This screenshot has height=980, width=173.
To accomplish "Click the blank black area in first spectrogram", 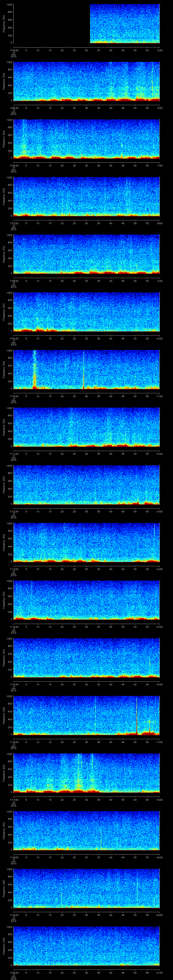I will (x=51, y=24).
